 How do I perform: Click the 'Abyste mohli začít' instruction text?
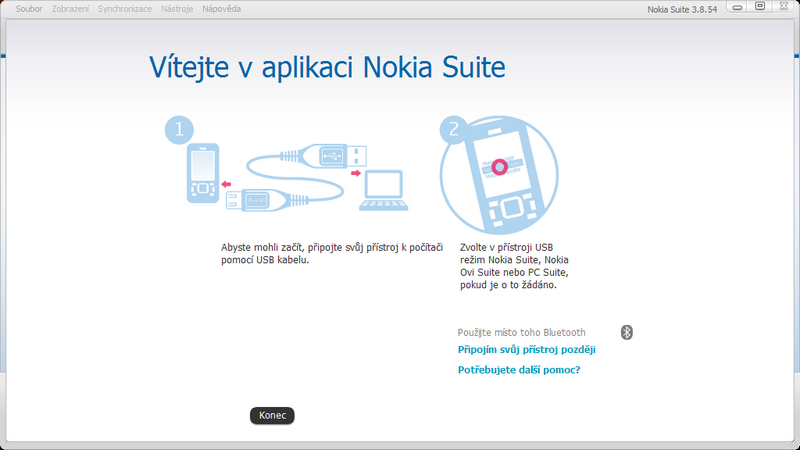tap(332, 254)
